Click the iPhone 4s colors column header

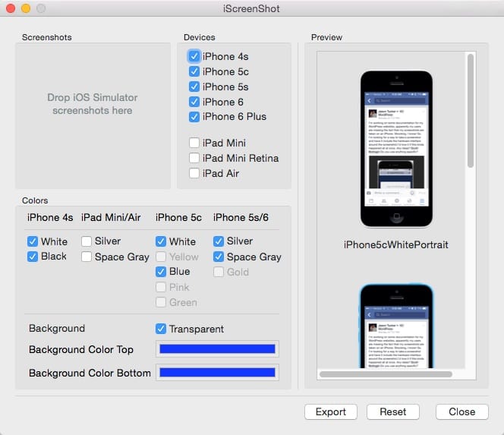coord(50,217)
